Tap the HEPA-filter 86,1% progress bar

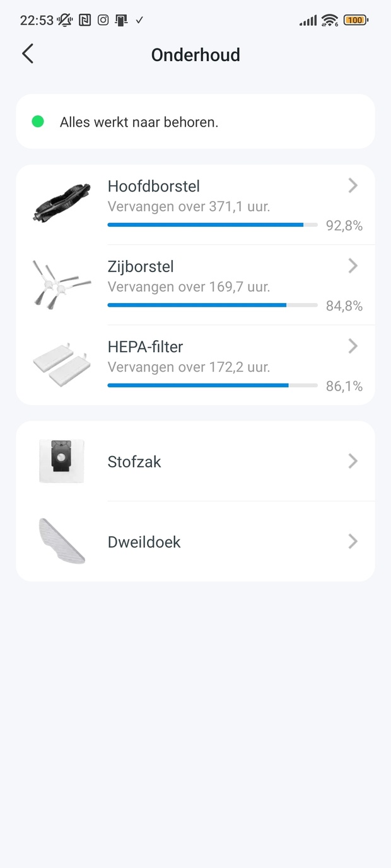pos(213,385)
